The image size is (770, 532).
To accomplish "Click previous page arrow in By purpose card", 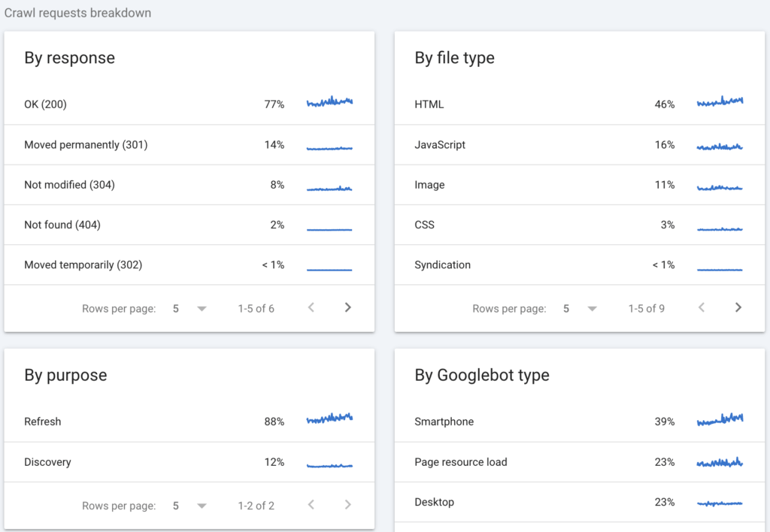I will click(311, 505).
